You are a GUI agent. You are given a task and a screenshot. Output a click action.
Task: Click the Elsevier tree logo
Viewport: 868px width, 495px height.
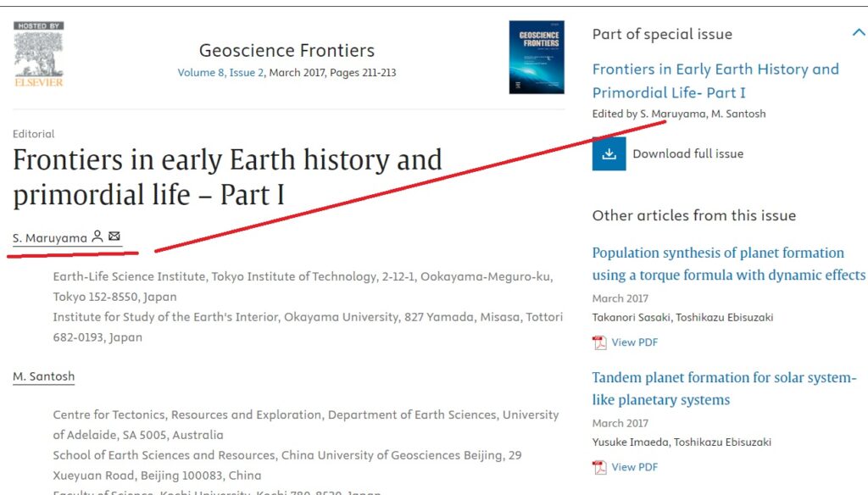(x=38, y=53)
